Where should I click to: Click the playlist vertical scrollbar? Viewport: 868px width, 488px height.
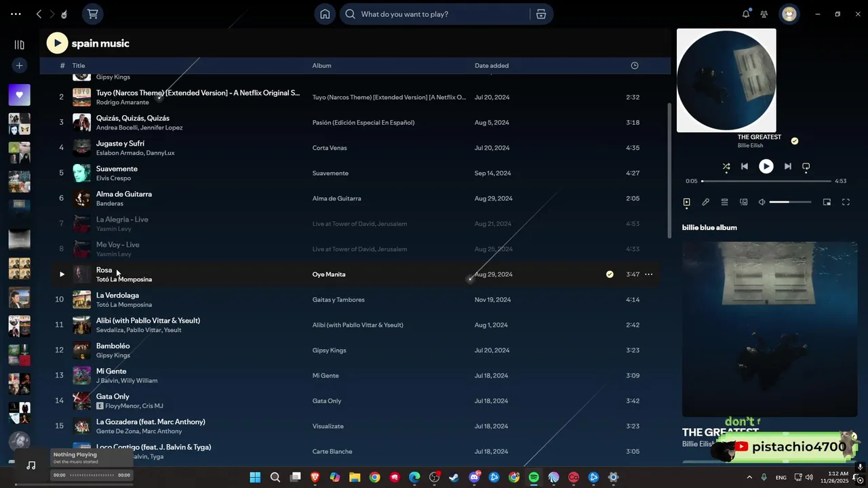[668, 169]
